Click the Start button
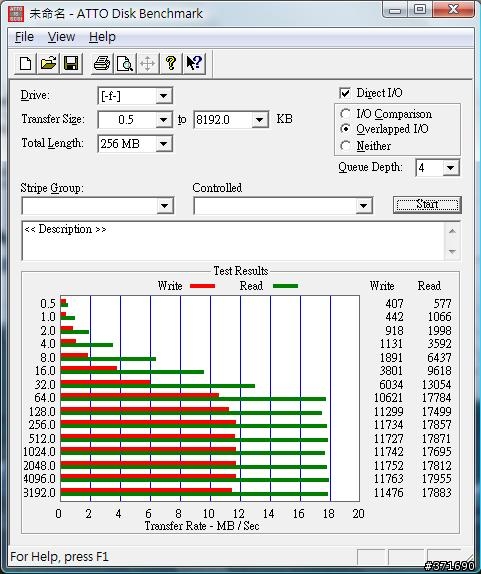481x574 pixels. (427, 204)
